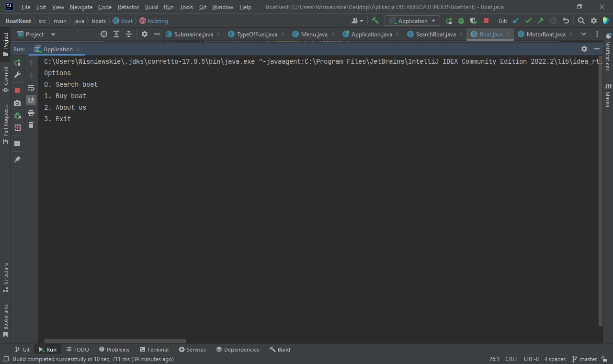Open the Project view dropdown

[x=36, y=34]
